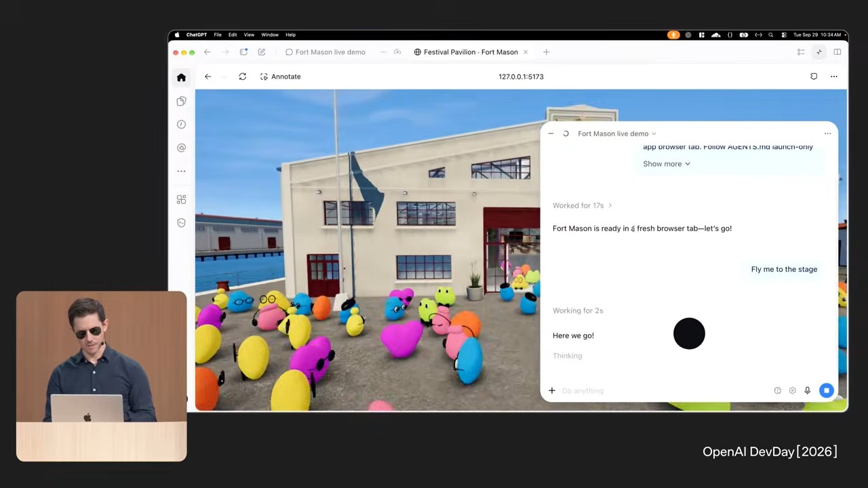Open the Fort Mason live demo chat dropdown

(x=617, y=134)
